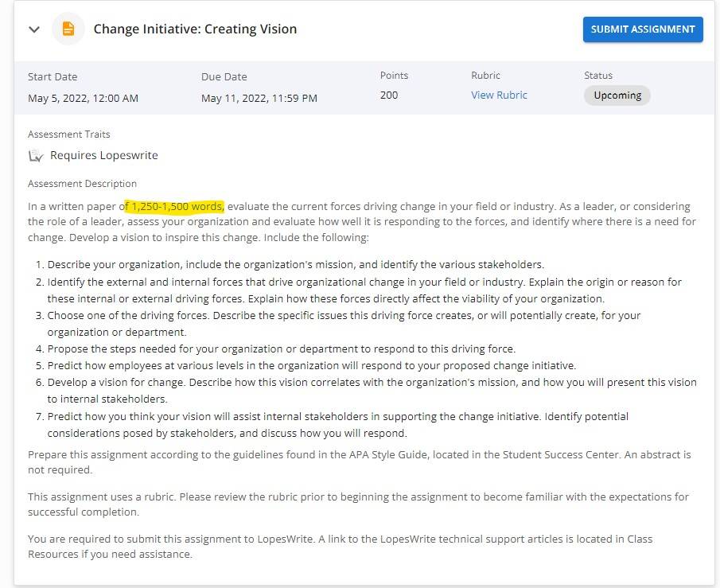Click the orange assignment document icon
Screen dimensions: 720x588
point(68,29)
